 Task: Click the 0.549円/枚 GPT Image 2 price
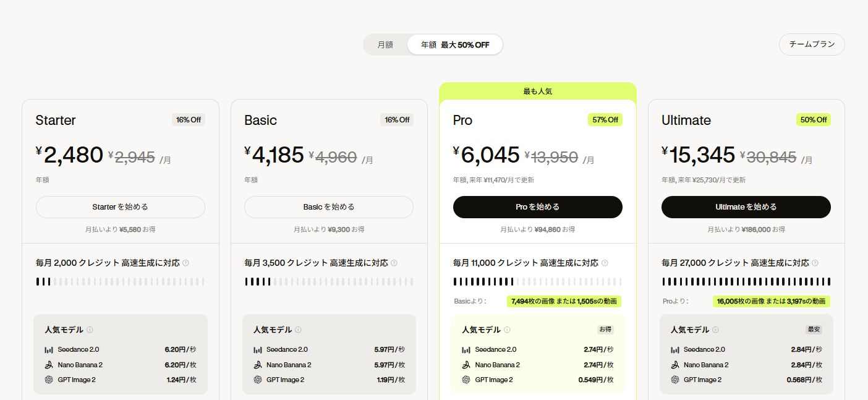click(596, 380)
